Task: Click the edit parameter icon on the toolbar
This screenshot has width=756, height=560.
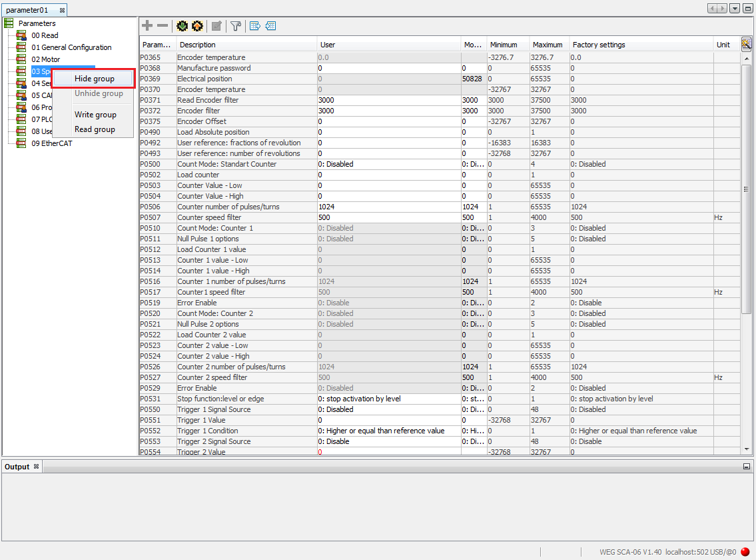Action: [216, 25]
